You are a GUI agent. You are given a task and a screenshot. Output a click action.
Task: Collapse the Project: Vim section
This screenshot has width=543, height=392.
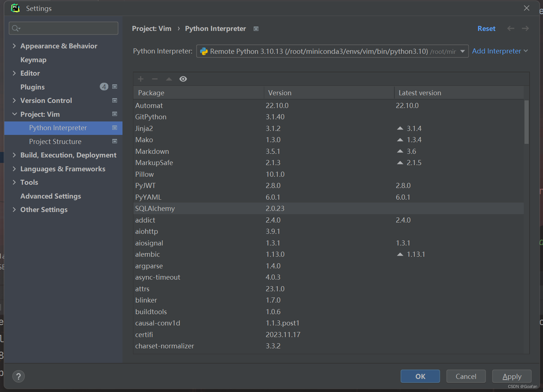(14, 114)
